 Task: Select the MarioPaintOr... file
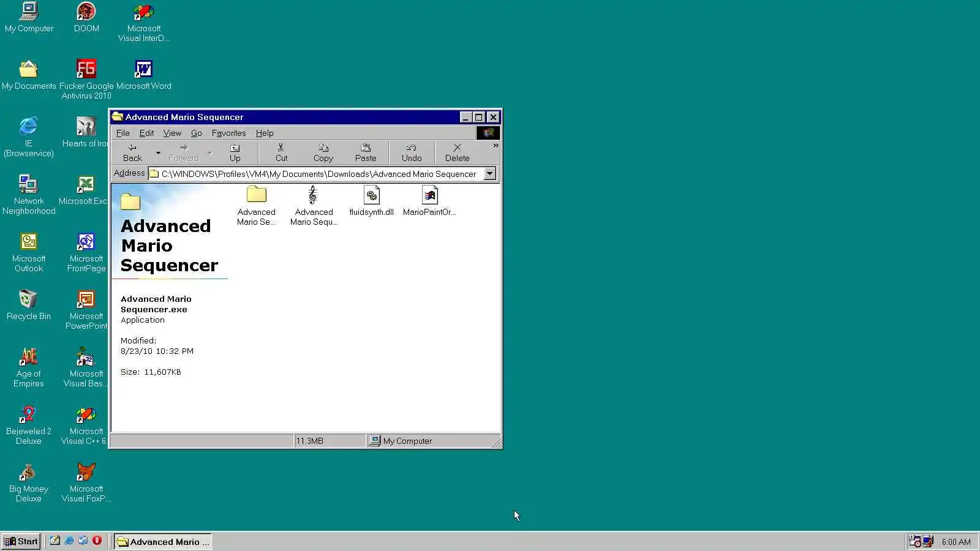pos(429,201)
